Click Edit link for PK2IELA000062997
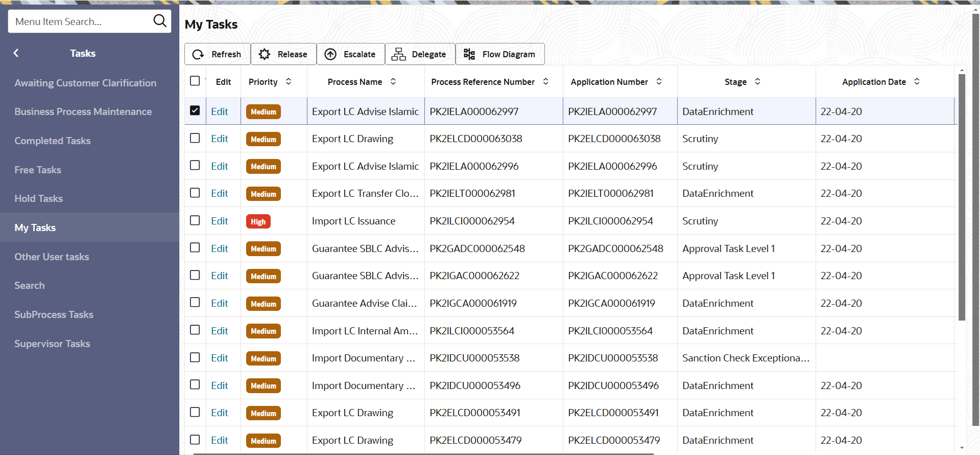Viewport: 980px width, 455px height. pyautogui.click(x=220, y=111)
